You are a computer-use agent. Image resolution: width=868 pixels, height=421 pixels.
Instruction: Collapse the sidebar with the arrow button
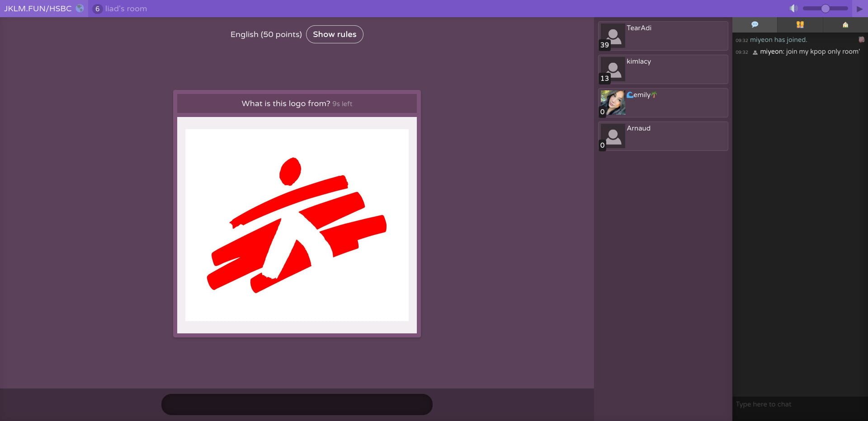(x=859, y=9)
